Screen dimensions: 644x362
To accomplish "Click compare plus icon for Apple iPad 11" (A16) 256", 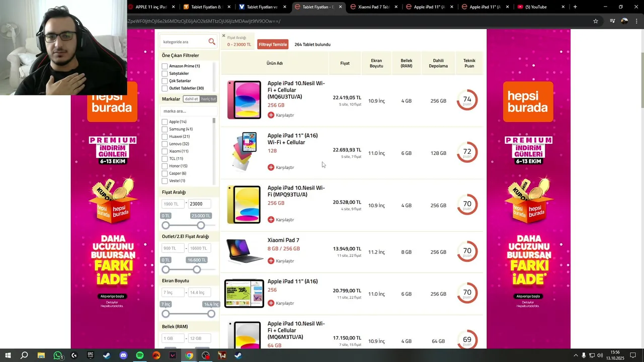I will tap(271, 303).
